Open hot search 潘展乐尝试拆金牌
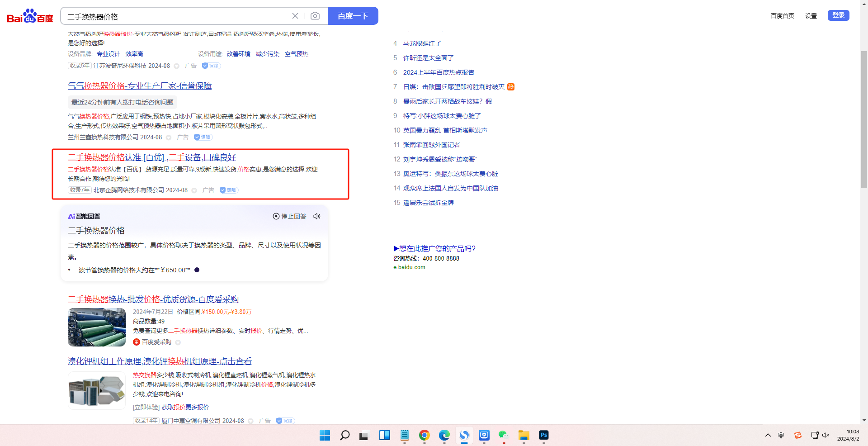 429,203
